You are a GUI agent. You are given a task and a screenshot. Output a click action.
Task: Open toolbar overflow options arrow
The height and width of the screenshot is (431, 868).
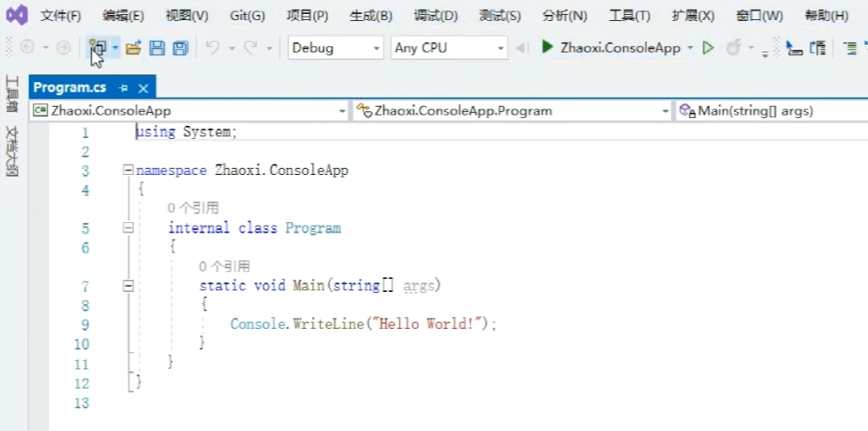(x=765, y=52)
